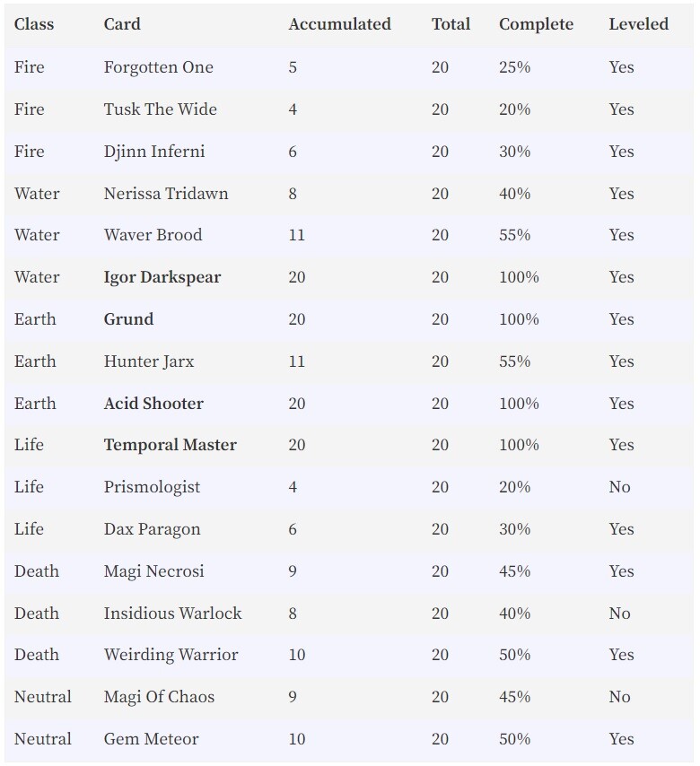The width and height of the screenshot is (700, 766).
Task: Select the Forgotten One card name
Action: 158,67
